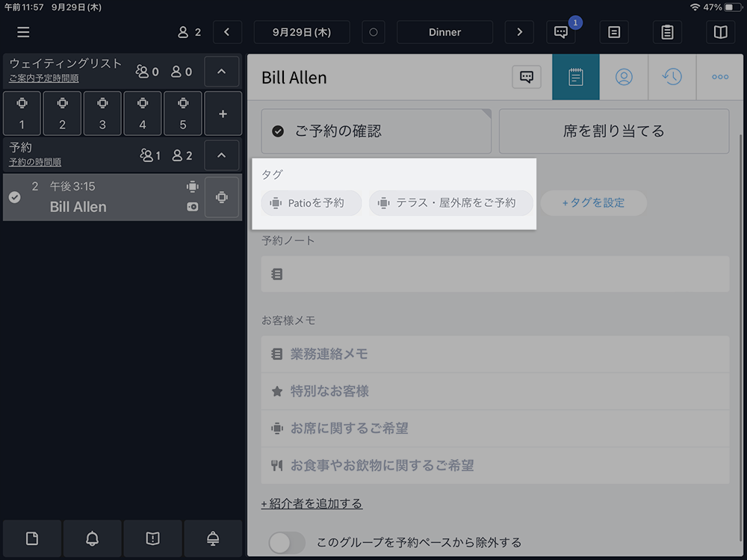Go to the next day arrow
Image resolution: width=747 pixels, height=560 pixels.
pyautogui.click(x=519, y=32)
